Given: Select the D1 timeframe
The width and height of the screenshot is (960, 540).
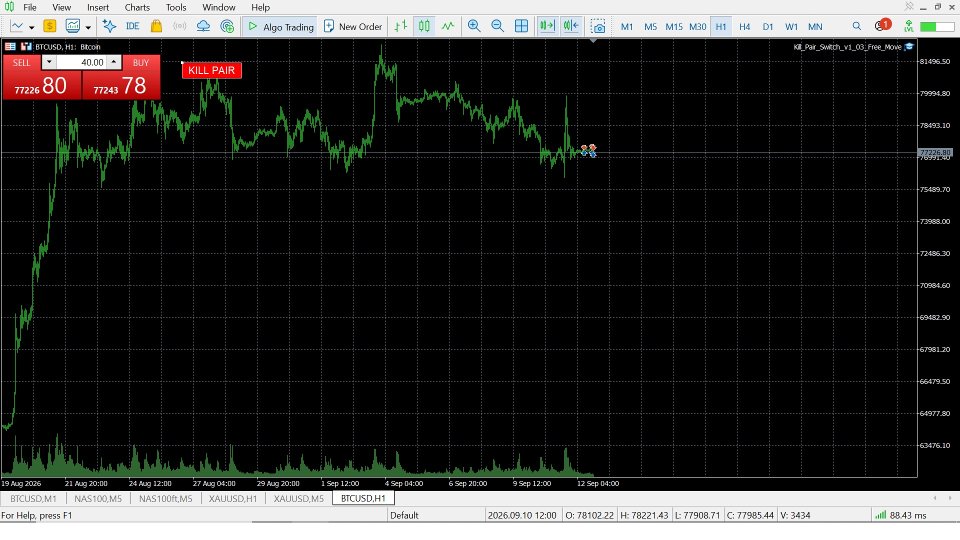Looking at the screenshot, I should tap(768, 27).
